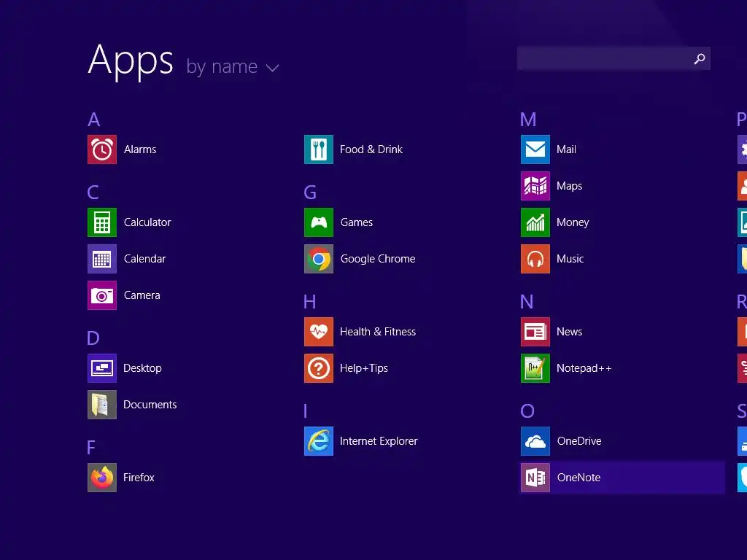This screenshot has height=560, width=747.
Task: Open the News app icon
Action: (535, 332)
